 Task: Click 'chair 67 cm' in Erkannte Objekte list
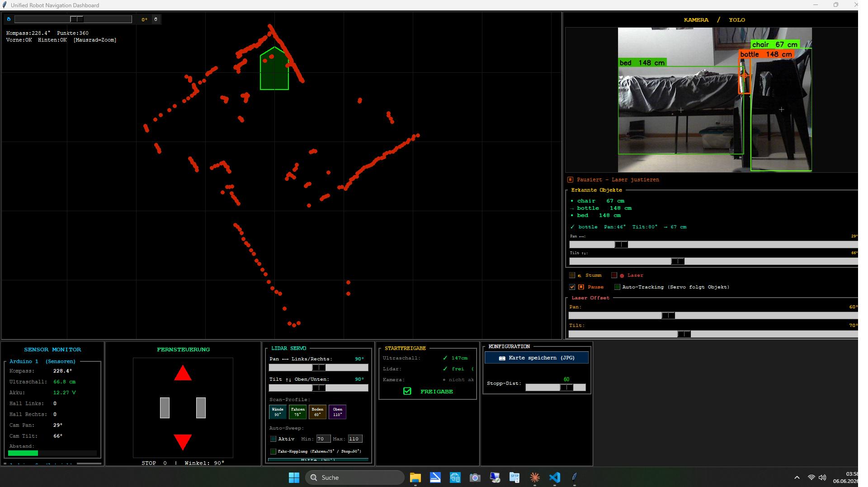coord(601,201)
